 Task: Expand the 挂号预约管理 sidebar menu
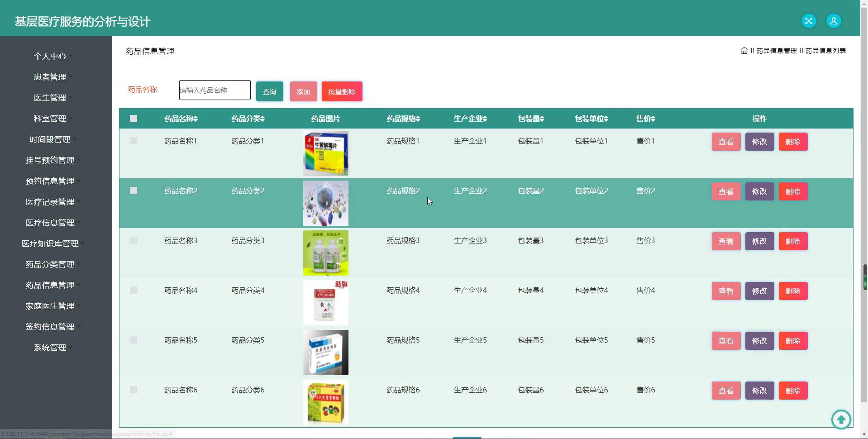click(x=53, y=160)
